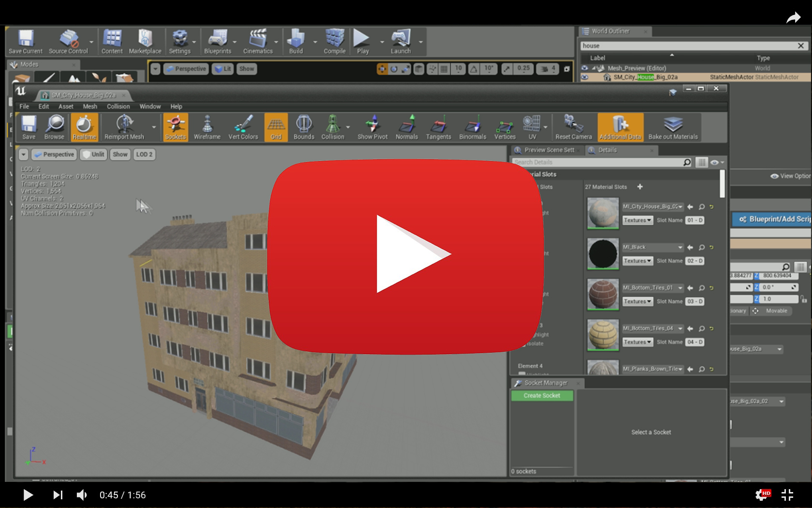Open the Unlit view mode dropdown
812x508 pixels.
click(x=93, y=154)
